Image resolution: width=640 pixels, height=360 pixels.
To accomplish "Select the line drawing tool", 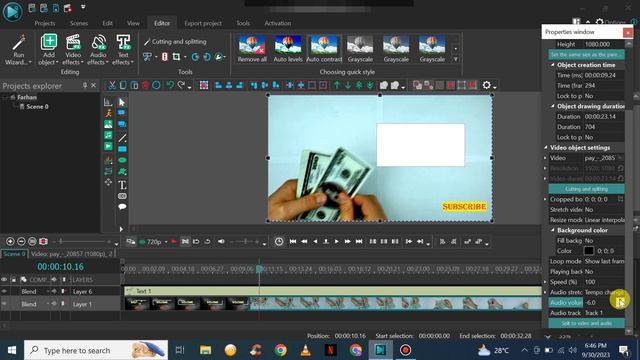I will point(122,138).
